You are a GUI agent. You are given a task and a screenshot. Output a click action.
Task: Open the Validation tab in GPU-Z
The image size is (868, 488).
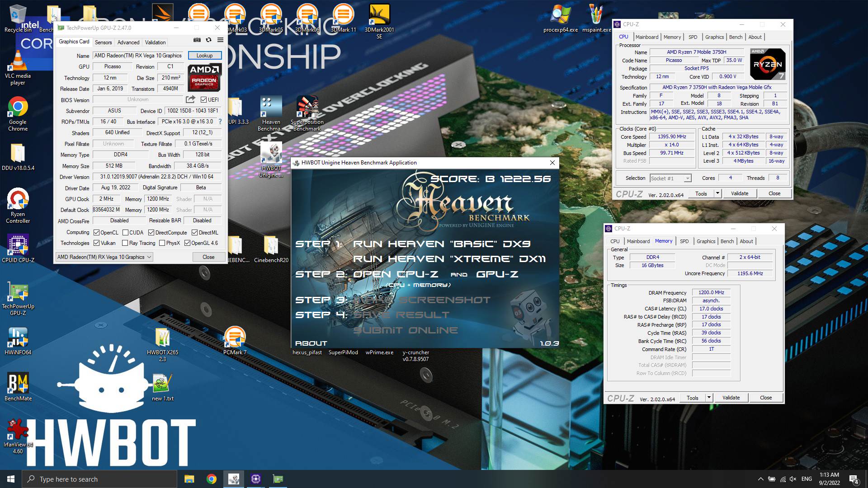pyautogui.click(x=155, y=42)
